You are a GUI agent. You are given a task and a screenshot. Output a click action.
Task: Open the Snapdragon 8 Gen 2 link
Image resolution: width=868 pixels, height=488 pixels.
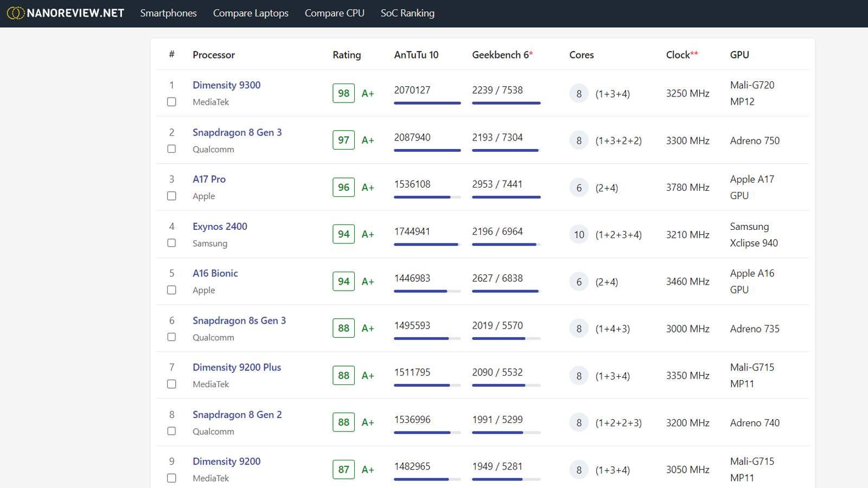[x=237, y=414]
